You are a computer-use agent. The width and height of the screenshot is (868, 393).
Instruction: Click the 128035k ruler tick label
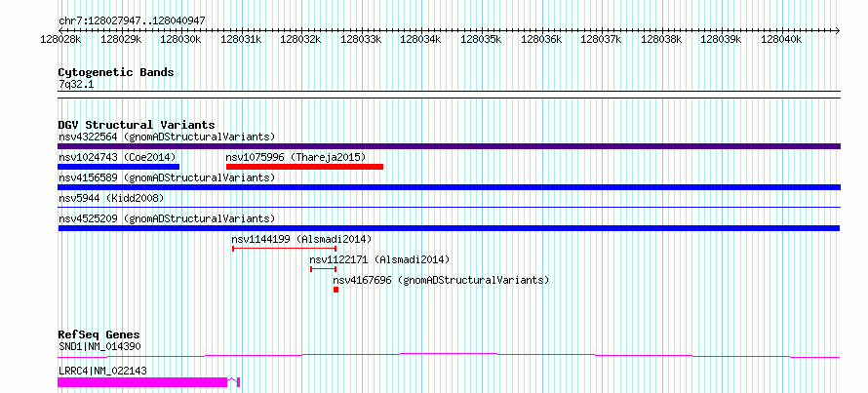pos(481,39)
